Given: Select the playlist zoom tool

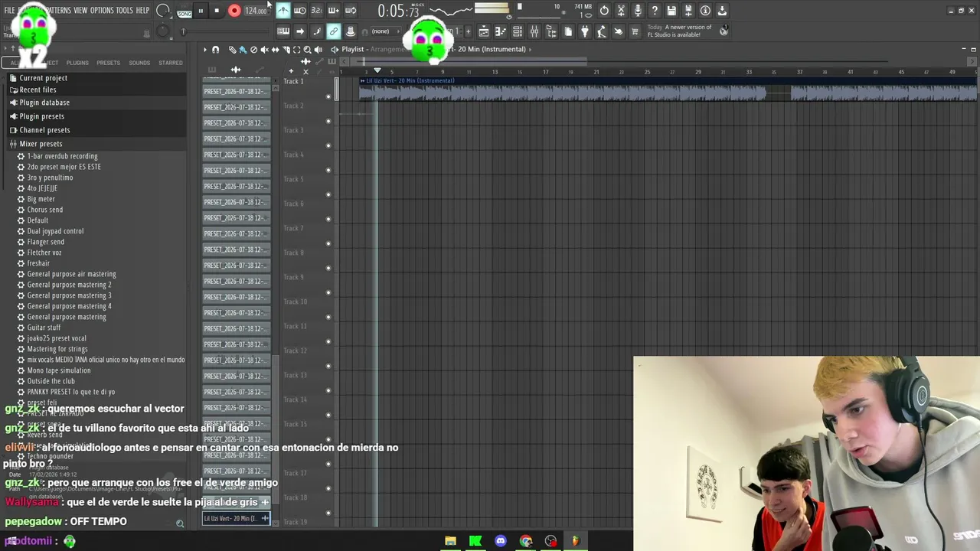Looking at the screenshot, I should (x=307, y=50).
